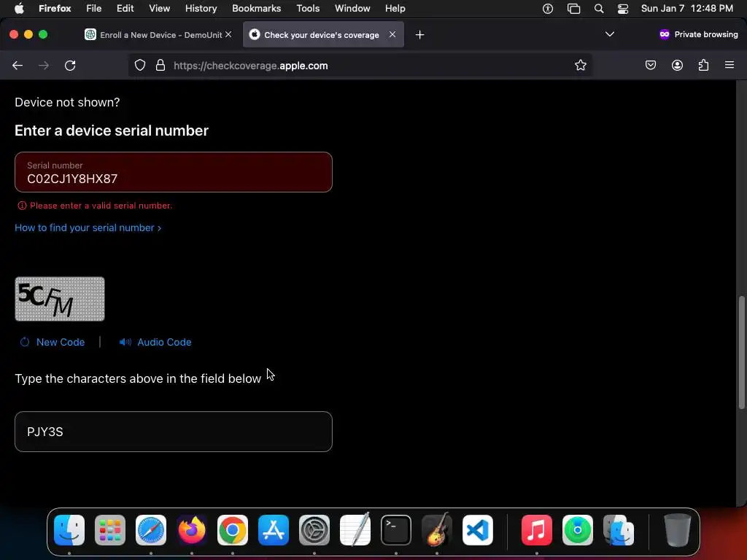Open the Trash in the Dock
Image resolution: width=747 pixels, height=560 pixels.
point(677,530)
